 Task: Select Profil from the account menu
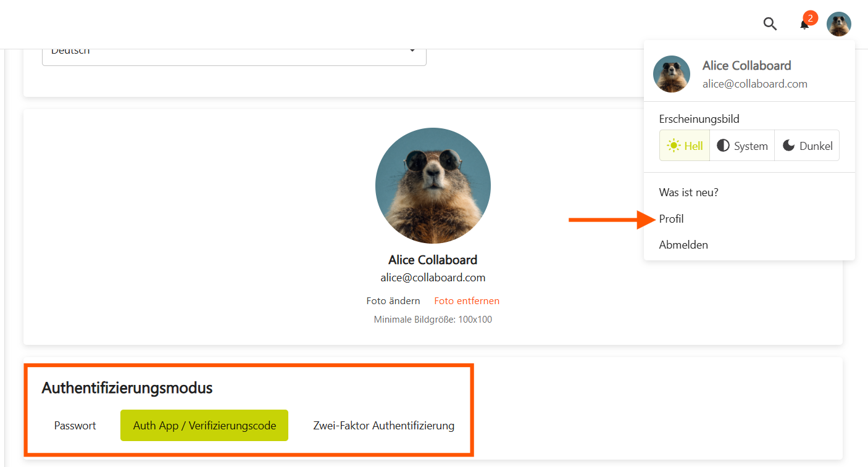pyautogui.click(x=671, y=219)
